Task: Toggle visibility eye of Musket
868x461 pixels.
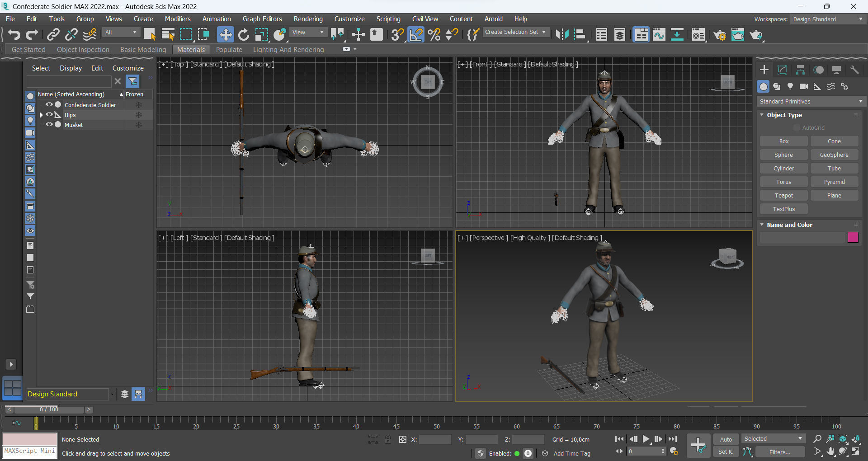Action: click(x=49, y=124)
